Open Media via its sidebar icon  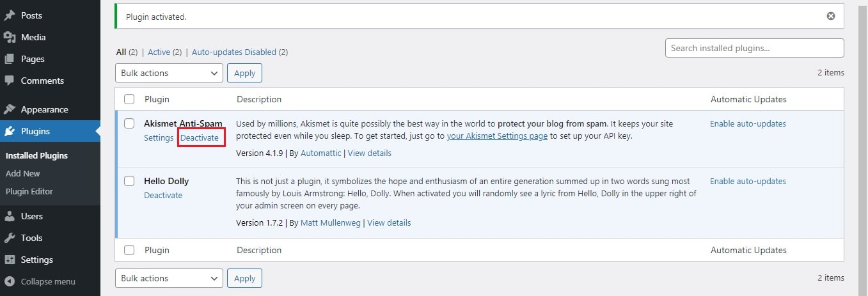click(10, 37)
